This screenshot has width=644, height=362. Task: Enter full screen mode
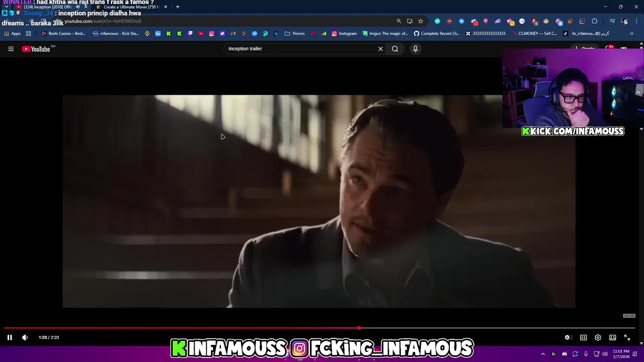click(x=627, y=337)
